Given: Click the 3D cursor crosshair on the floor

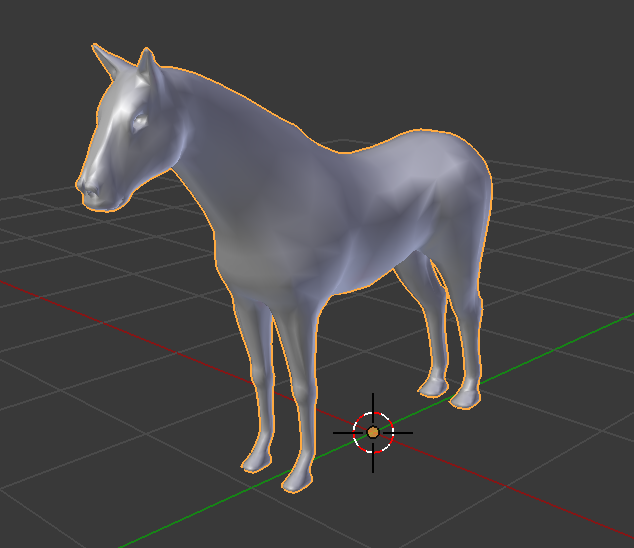Looking at the screenshot, I should 373,432.
